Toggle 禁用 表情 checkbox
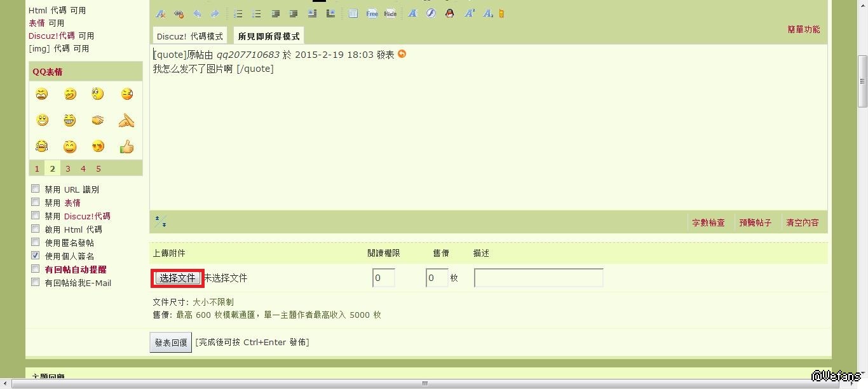Image resolution: width=868 pixels, height=389 pixels. tap(36, 202)
